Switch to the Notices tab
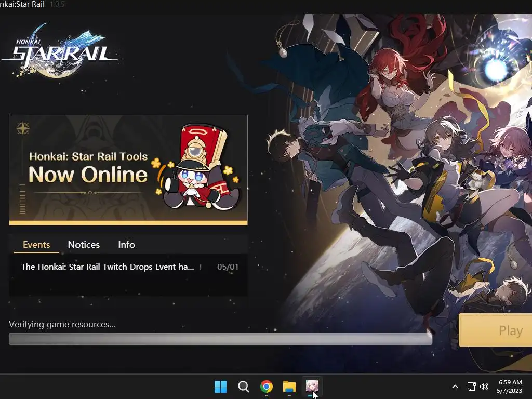Viewport: 532px width, 399px height. pos(84,245)
